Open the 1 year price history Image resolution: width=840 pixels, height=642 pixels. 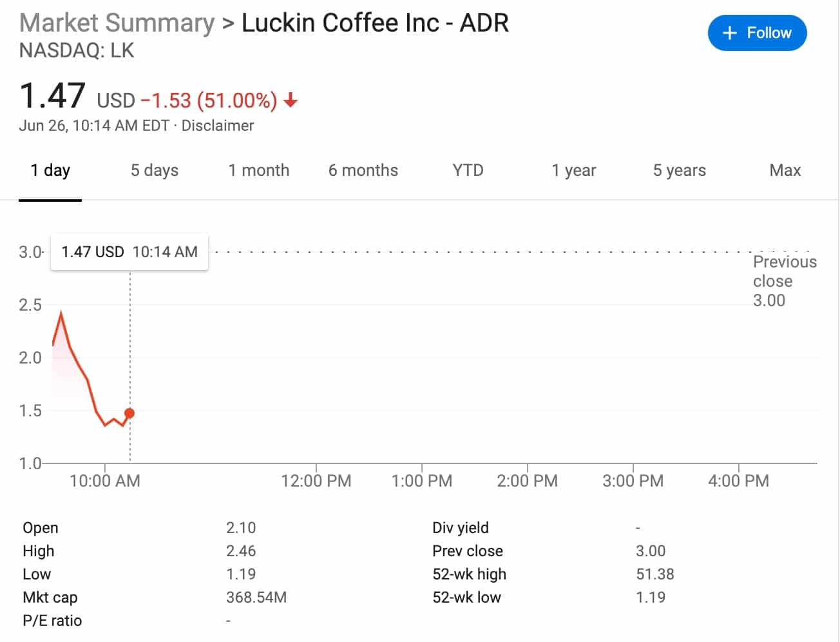point(573,170)
